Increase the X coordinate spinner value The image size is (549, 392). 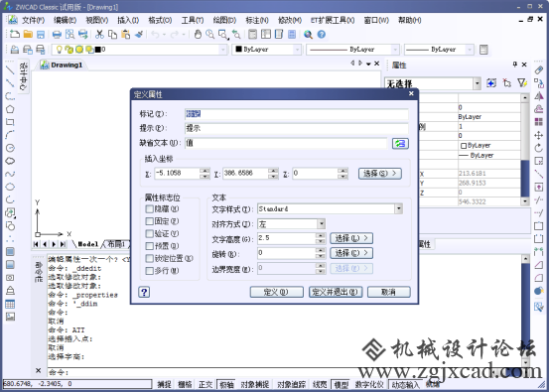click(x=205, y=171)
